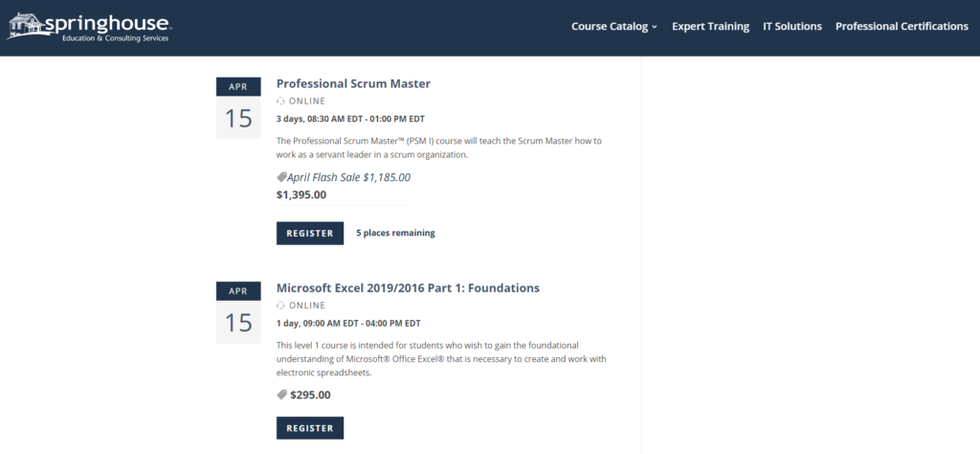The height and width of the screenshot is (454, 980).
Task: Expand the Course Catalog dropdown chevron
Action: tap(655, 27)
